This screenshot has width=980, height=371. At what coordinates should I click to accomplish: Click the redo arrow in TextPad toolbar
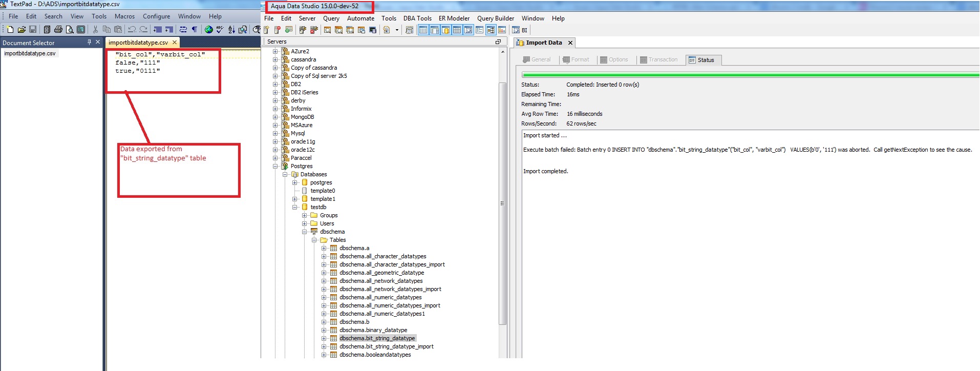coord(143,30)
